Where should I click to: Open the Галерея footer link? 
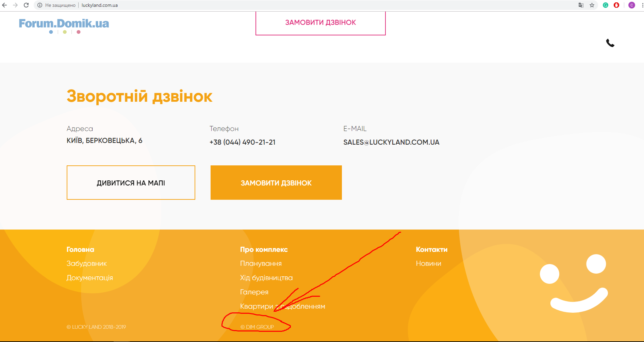tap(254, 292)
